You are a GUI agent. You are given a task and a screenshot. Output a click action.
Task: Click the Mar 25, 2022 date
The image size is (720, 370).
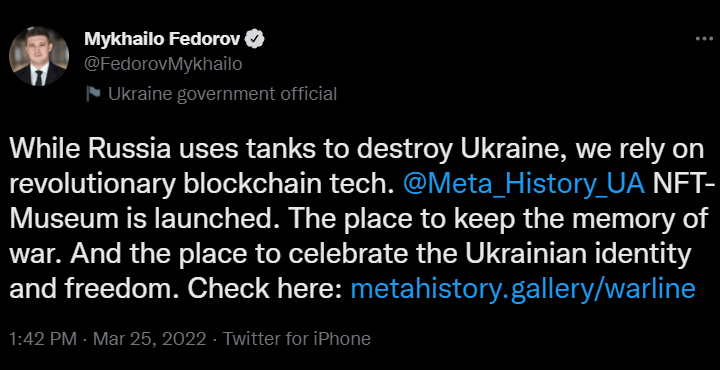150,339
